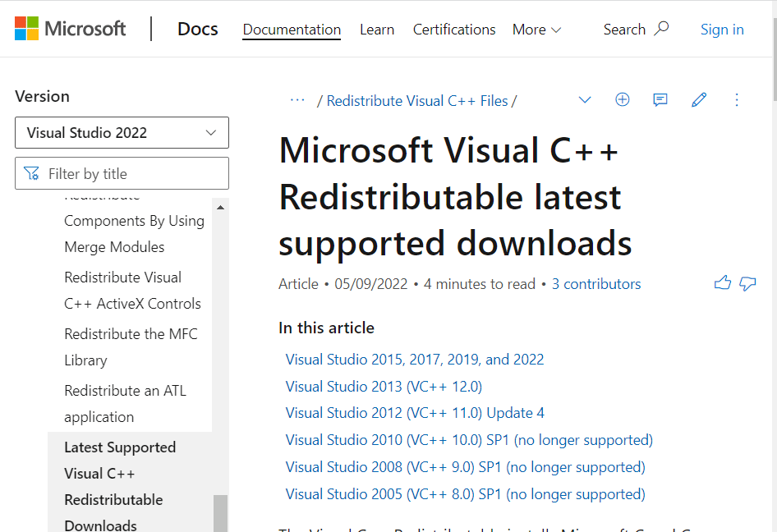Jump to Visual Studio 2013 (VC++ 12.0)

[384, 387]
